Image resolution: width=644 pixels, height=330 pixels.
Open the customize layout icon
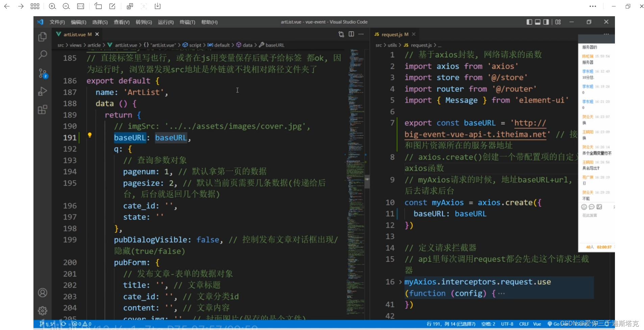tap(558, 22)
